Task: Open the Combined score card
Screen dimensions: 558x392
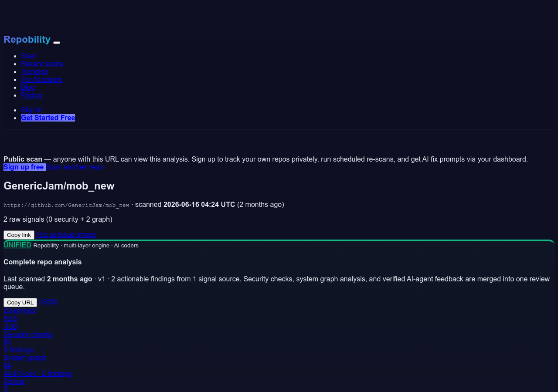Action: tap(19, 318)
